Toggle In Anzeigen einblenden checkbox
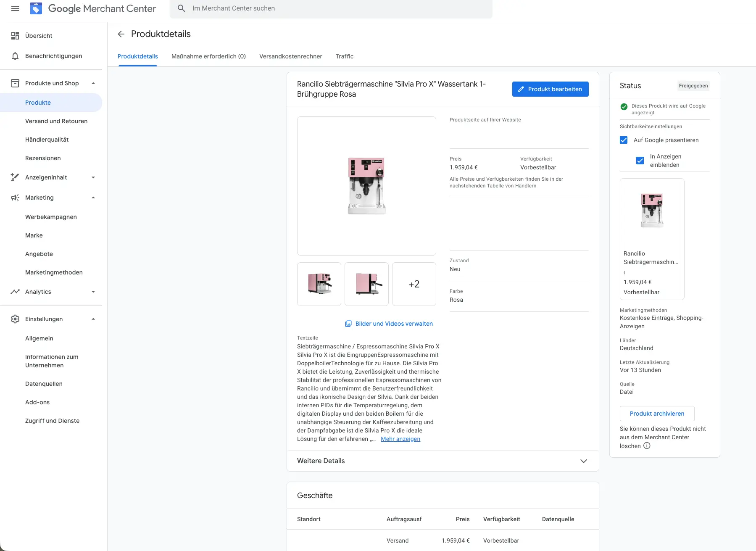The height and width of the screenshot is (551, 756). click(x=640, y=161)
